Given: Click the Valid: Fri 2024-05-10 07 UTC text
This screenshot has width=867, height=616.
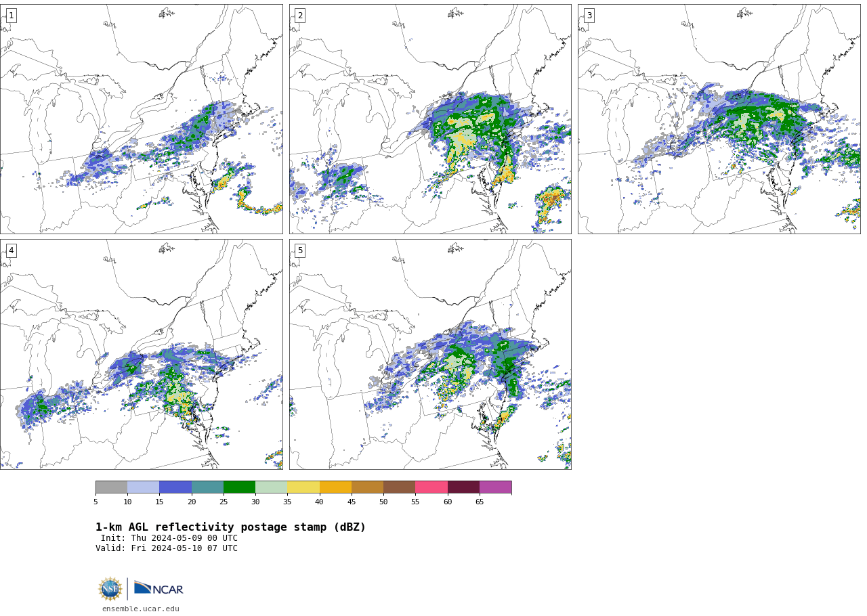Looking at the screenshot, I should (167, 548).
